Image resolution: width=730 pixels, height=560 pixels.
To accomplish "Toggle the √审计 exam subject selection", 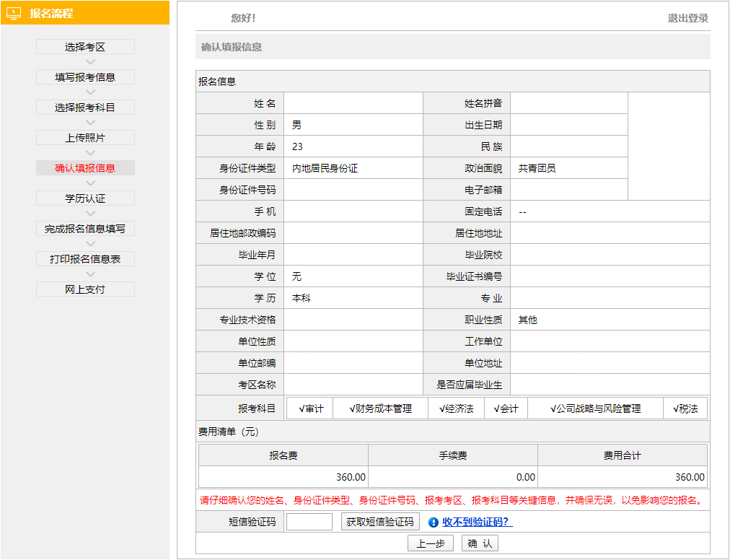I will point(309,408).
